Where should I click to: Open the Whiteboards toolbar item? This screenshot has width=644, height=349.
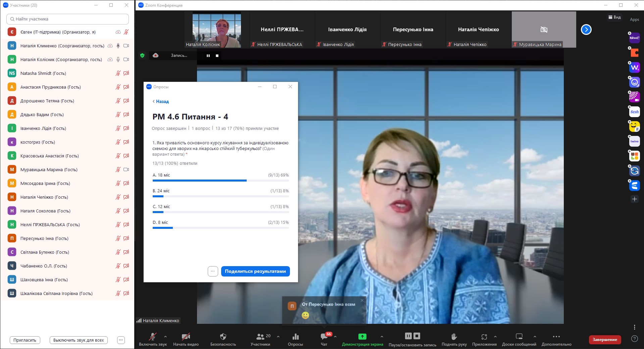[x=519, y=337]
